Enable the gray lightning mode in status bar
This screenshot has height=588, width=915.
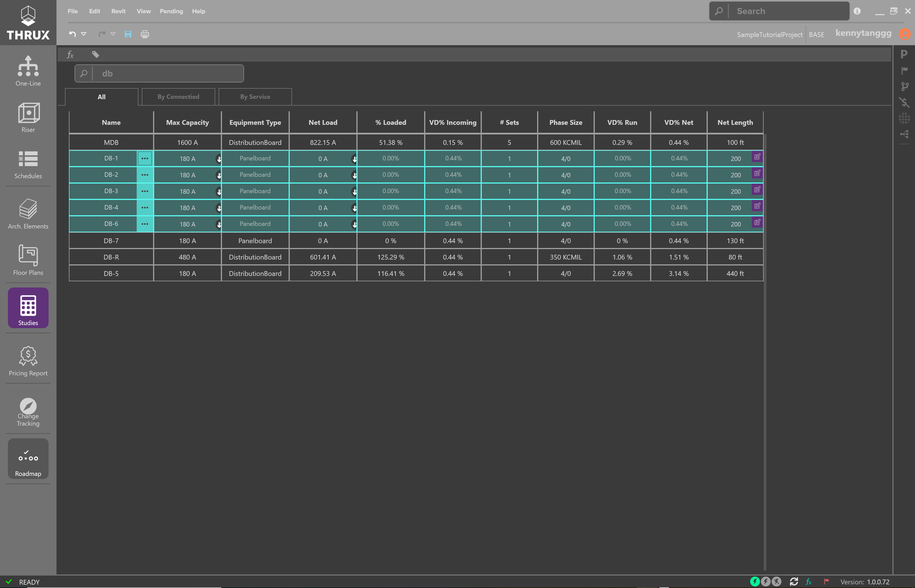[765, 582]
